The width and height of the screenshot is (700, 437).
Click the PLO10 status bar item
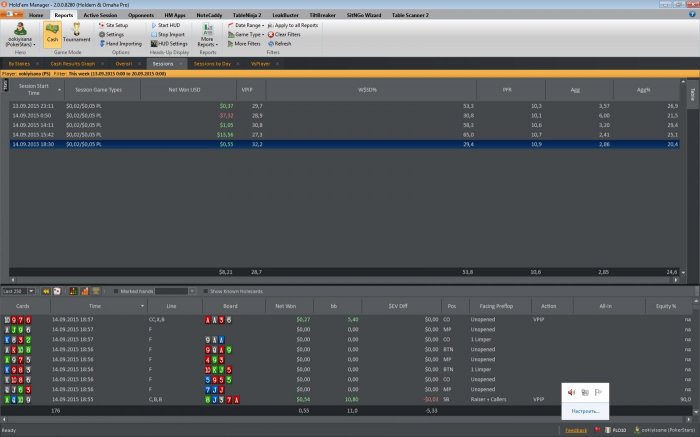click(x=616, y=430)
